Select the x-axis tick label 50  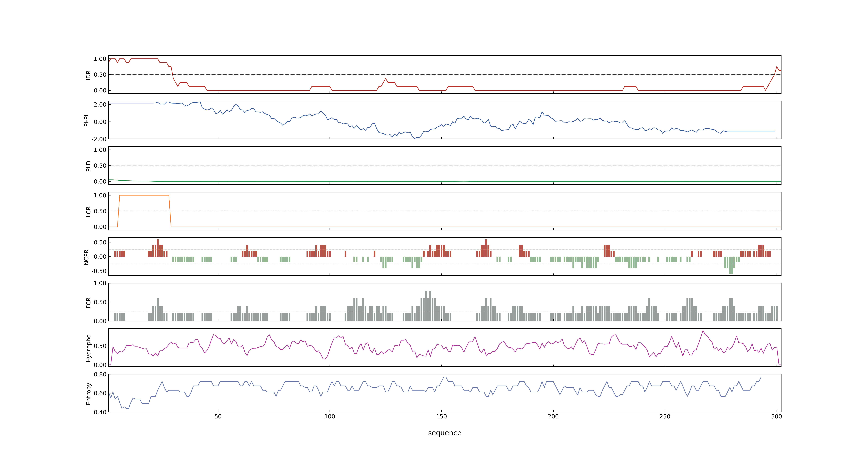pos(218,416)
